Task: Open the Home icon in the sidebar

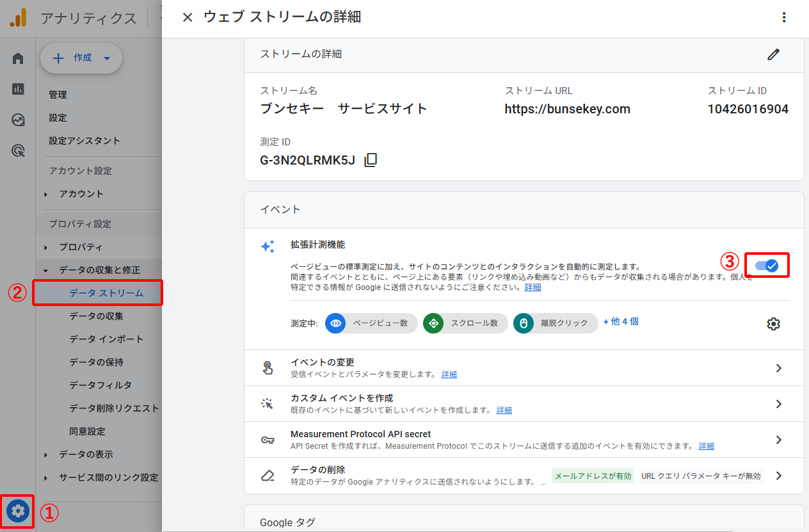Action: click(17, 58)
